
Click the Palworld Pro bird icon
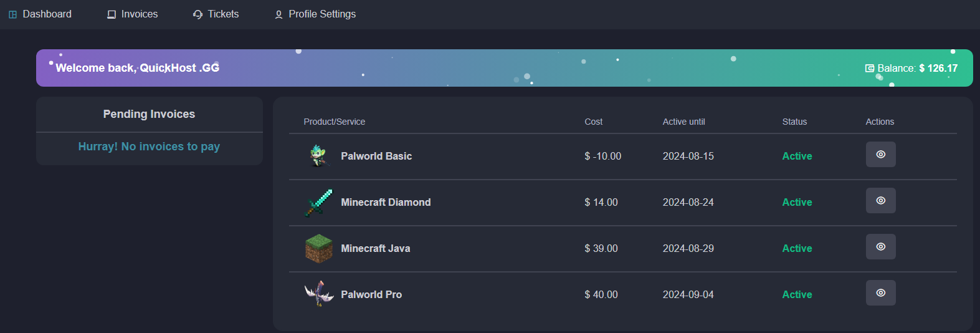[318, 294]
